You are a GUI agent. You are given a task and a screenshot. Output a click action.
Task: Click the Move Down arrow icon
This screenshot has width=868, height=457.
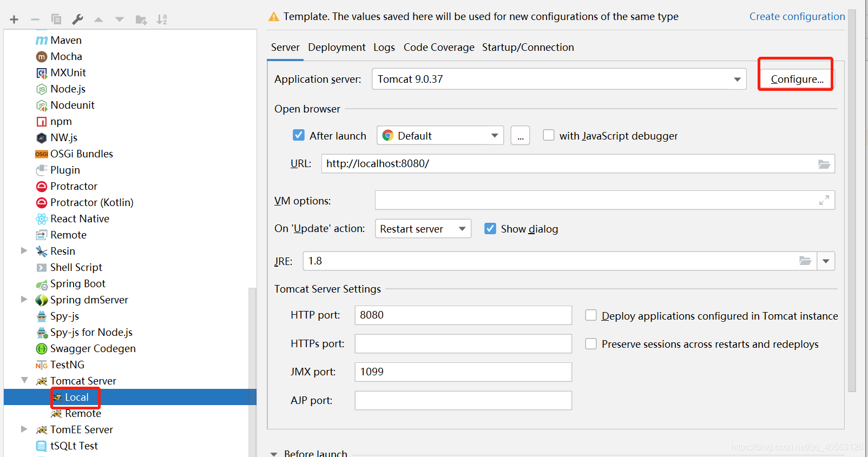[x=120, y=19]
